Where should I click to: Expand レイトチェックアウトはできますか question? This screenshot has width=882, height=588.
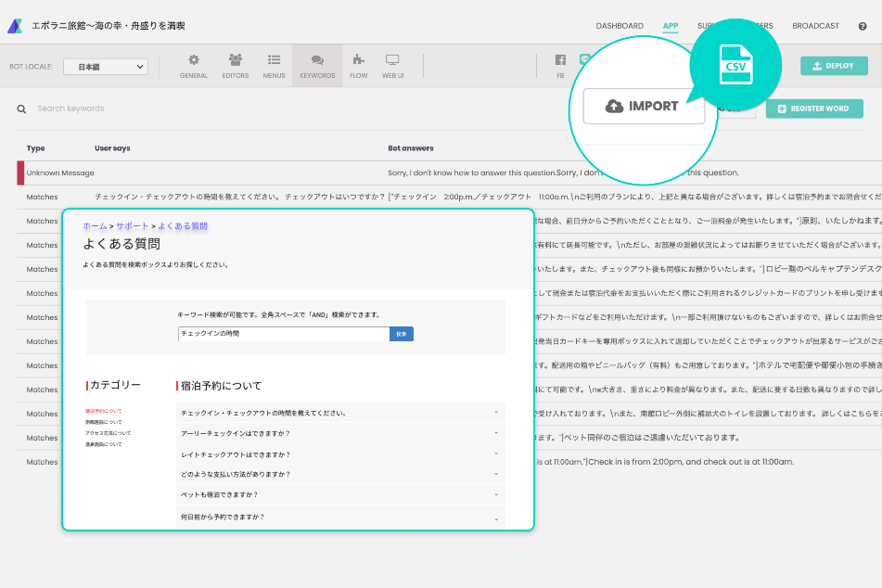[x=340, y=454]
